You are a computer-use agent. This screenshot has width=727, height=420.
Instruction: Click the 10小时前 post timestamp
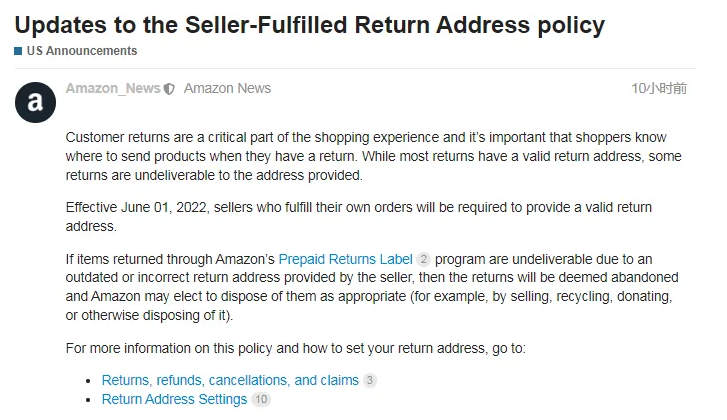coord(659,88)
